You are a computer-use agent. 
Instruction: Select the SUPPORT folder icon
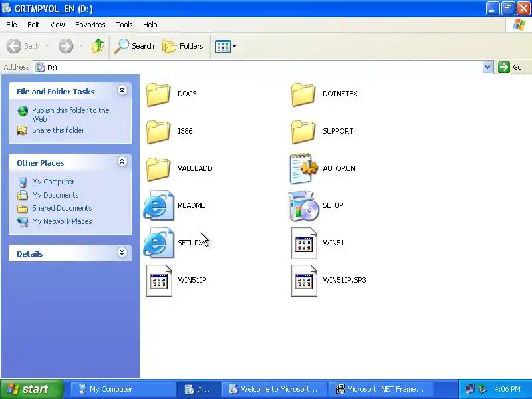[x=303, y=132]
